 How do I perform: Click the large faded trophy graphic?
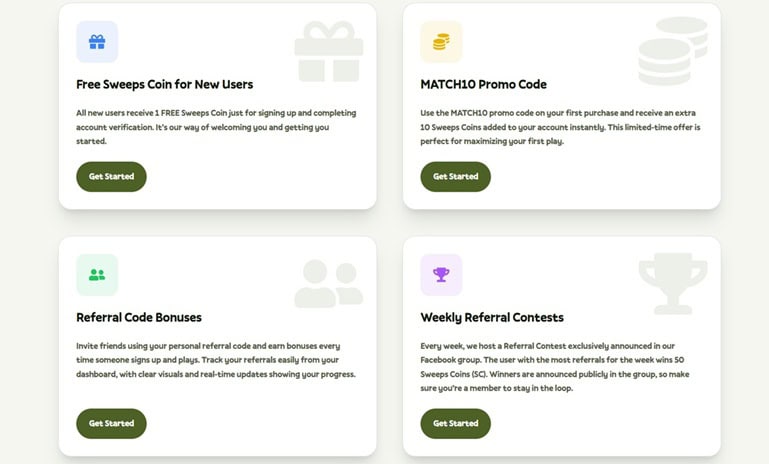coord(672,283)
